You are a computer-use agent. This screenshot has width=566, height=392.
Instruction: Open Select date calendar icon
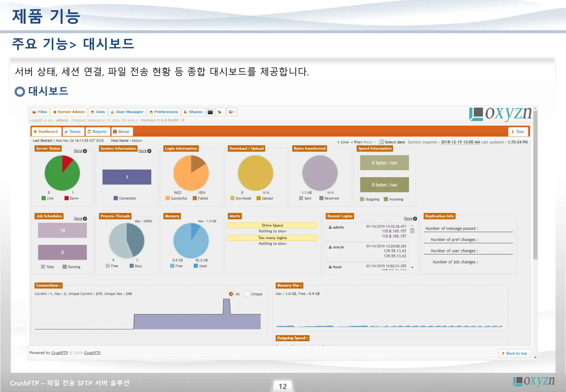tap(381, 142)
